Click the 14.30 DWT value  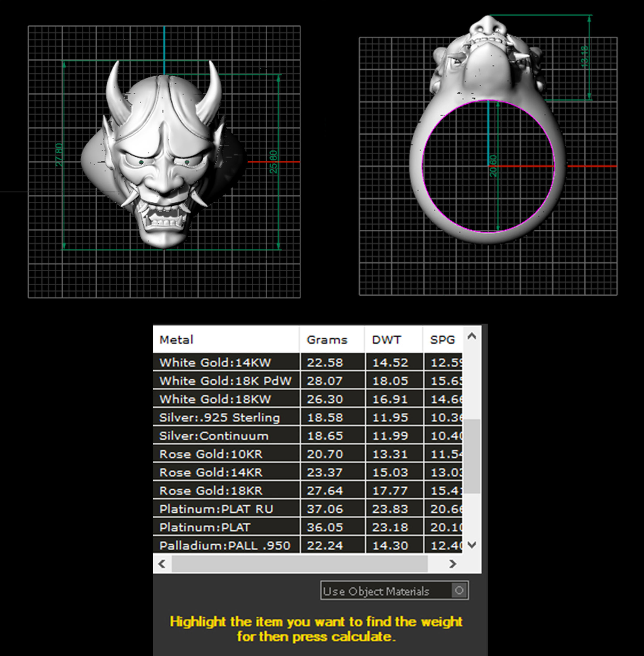390,545
